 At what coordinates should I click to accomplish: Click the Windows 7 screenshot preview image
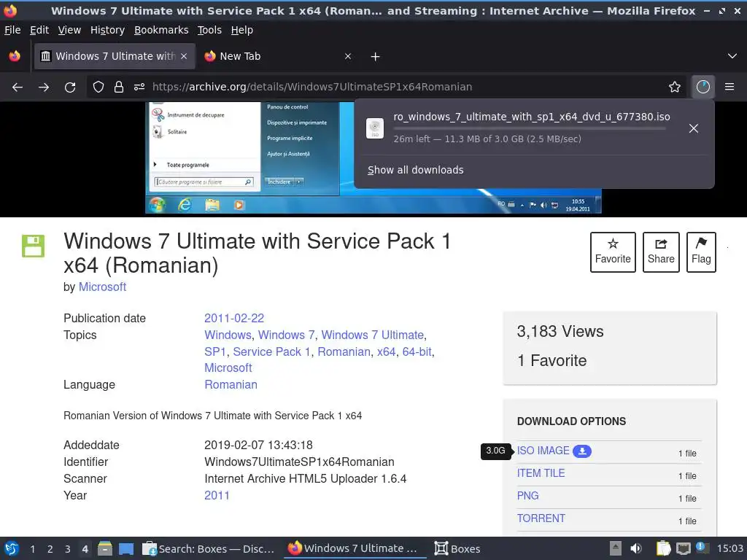point(249,157)
